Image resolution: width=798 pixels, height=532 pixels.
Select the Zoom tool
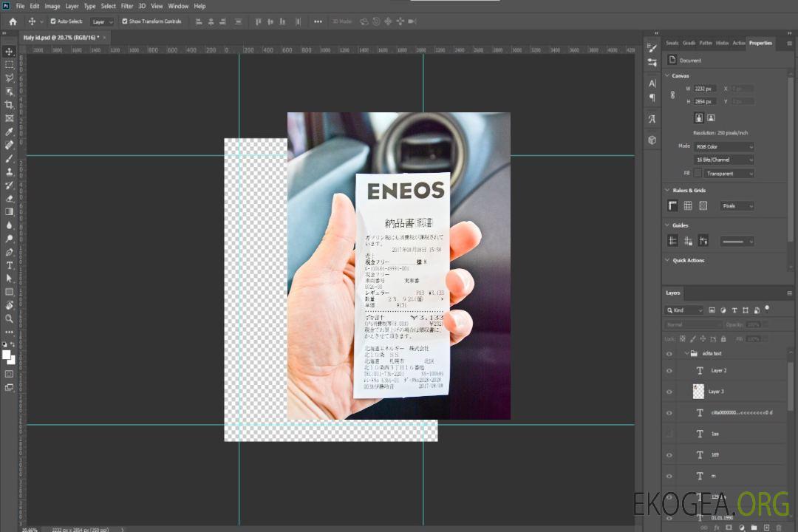tap(9, 318)
